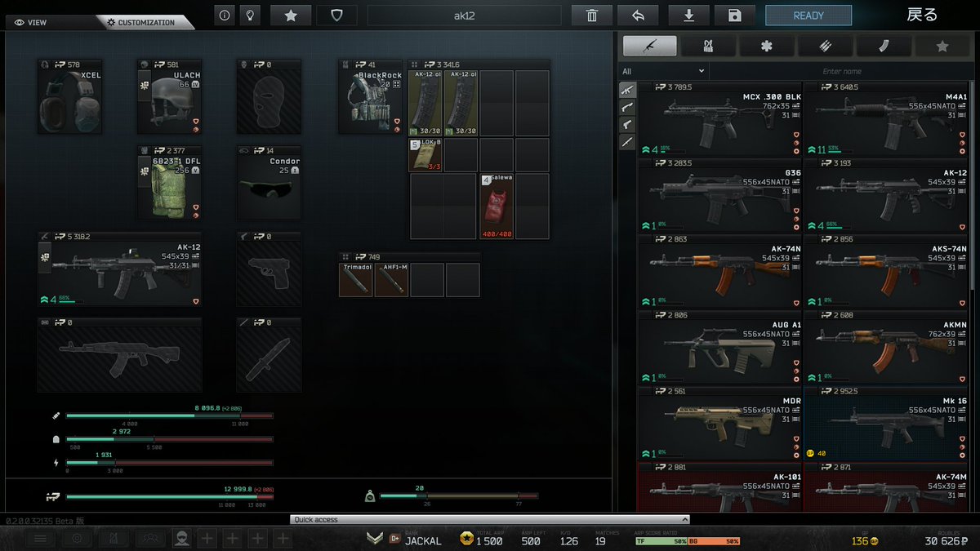The height and width of the screenshot is (551, 980).
Task: Filter list by pistols icon
Action: tap(627, 124)
